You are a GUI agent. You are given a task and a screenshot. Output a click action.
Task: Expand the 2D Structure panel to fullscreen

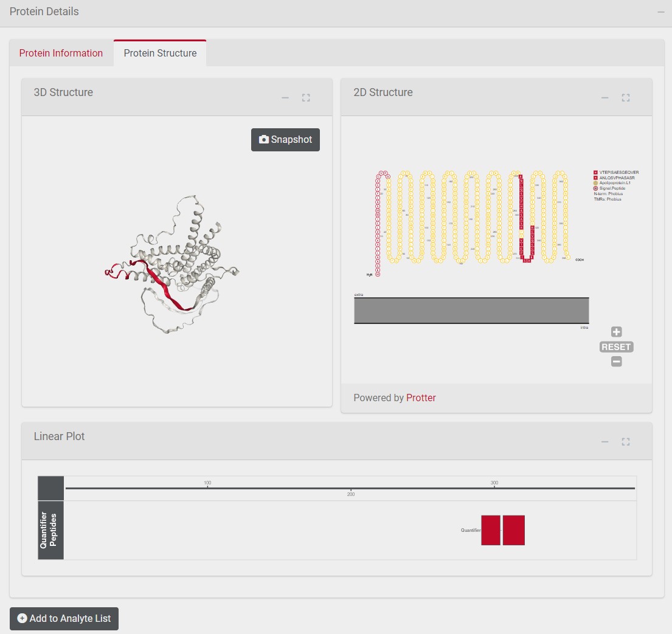click(x=626, y=97)
